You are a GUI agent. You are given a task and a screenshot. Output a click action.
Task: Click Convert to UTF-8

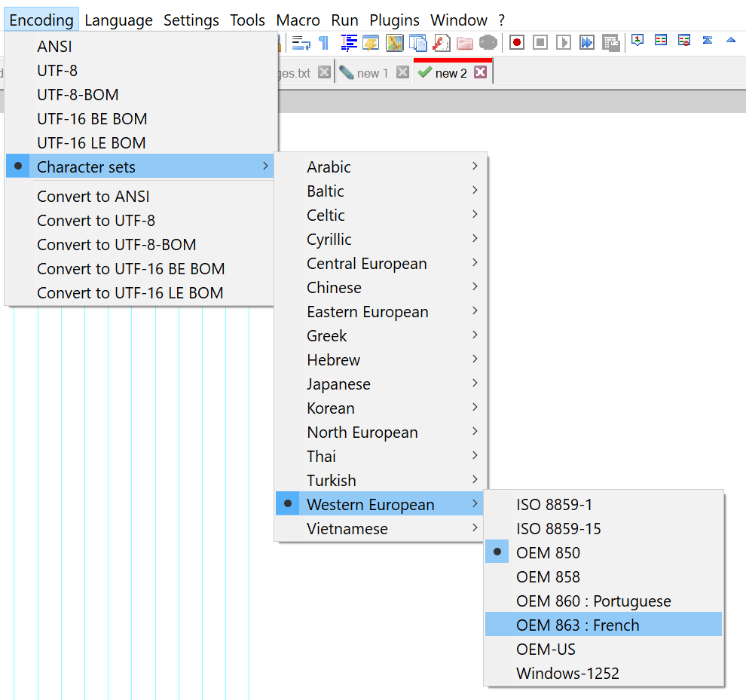(x=141, y=220)
